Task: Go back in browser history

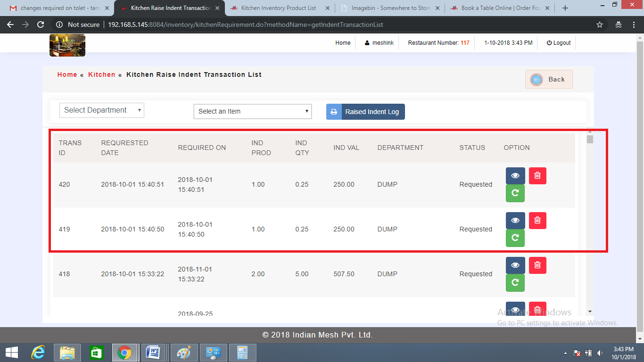Action: [10, 25]
